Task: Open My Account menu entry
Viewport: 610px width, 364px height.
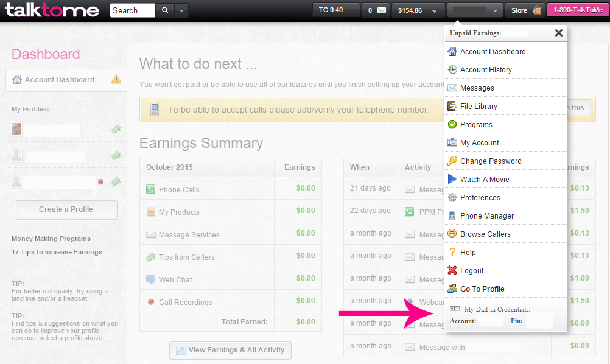Action: (506, 142)
